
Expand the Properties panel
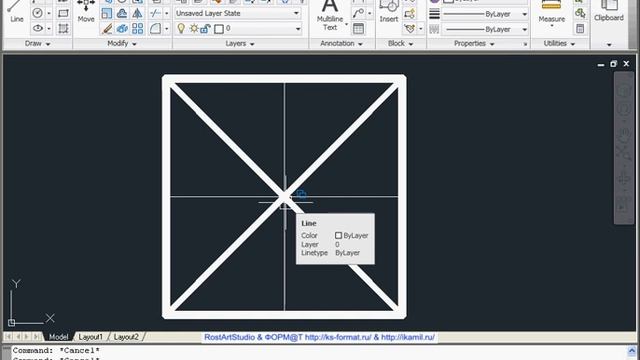point(474,43)
